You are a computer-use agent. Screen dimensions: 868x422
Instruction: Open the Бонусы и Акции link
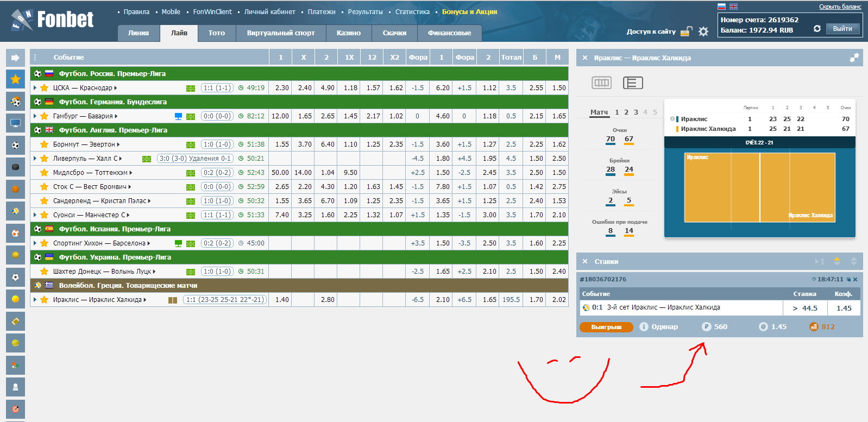469,12
